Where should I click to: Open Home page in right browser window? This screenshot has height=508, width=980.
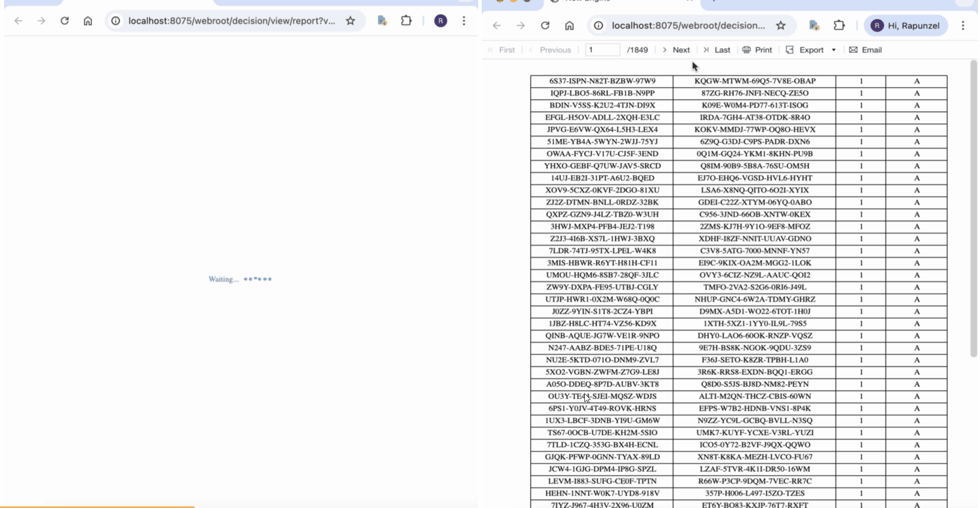click(x=569, y=26)
